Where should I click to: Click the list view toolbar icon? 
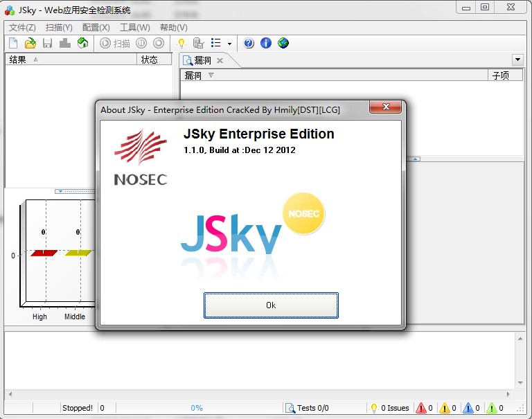click(x=216, y=43)
